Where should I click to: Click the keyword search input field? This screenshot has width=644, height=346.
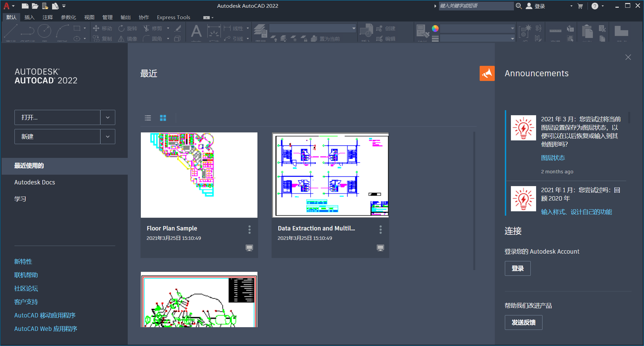coord(476,6)
